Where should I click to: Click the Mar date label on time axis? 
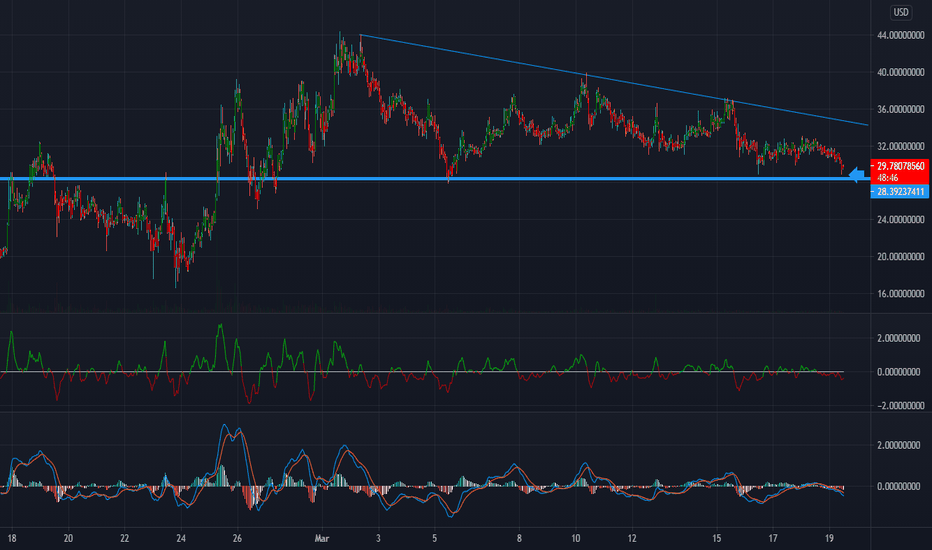[x=322, y=539]
